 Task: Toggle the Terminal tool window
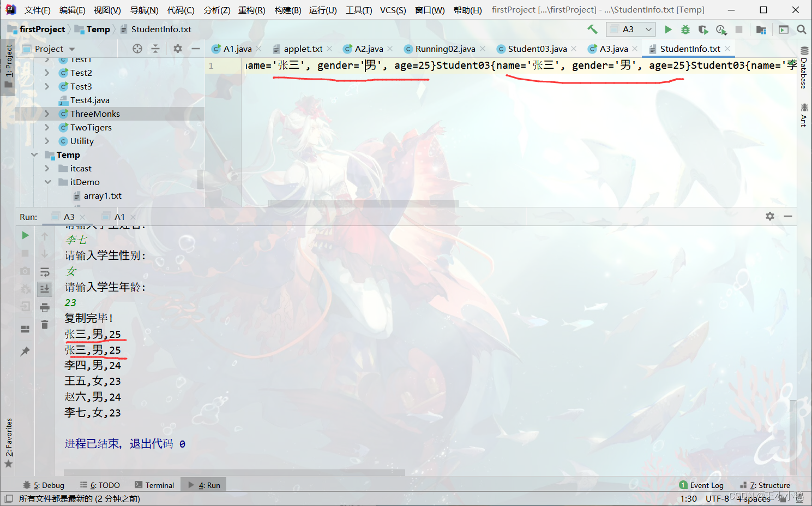pyautogui.click(x=154, y=485)
